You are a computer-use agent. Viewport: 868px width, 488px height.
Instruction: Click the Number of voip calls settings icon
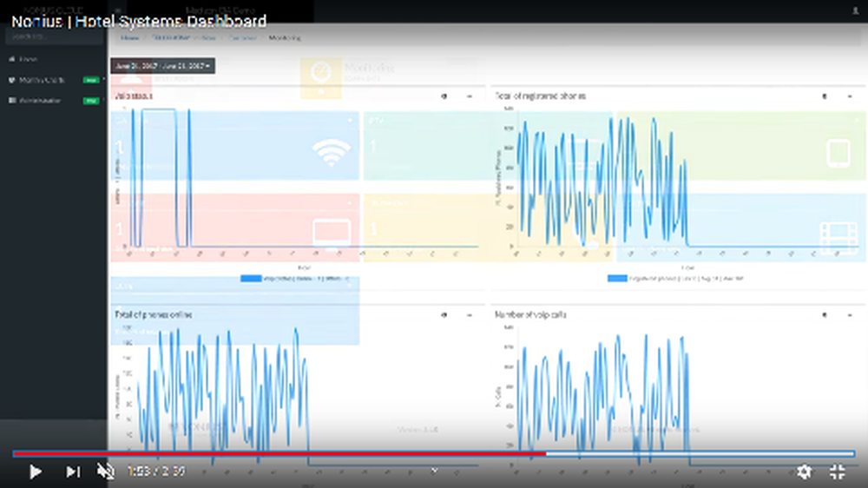[825, 315]
